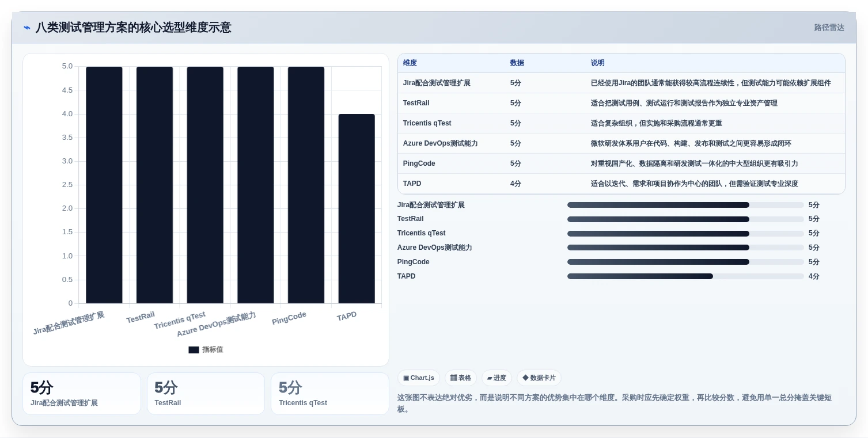The width and height of the screenshot is (868, 438).
Task: Click the 4分 score in TAPD table row
Action: (516, 184)
